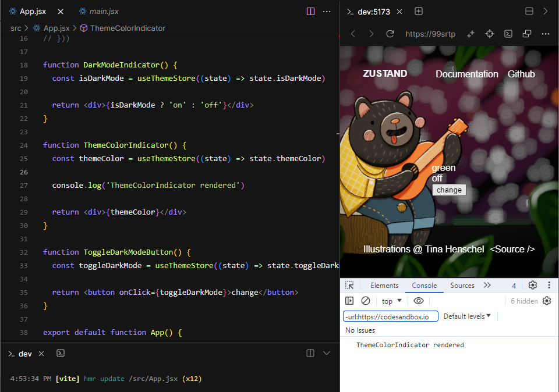Open the Tina Henschel illustrations link
The height and width of the screenshot is (392, 559).
(x=423, y=250)
